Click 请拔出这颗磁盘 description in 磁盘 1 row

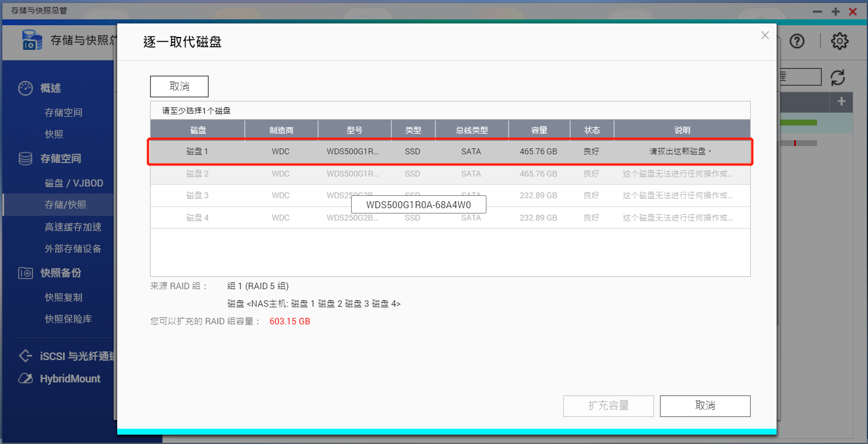click(x=680, y=151)
